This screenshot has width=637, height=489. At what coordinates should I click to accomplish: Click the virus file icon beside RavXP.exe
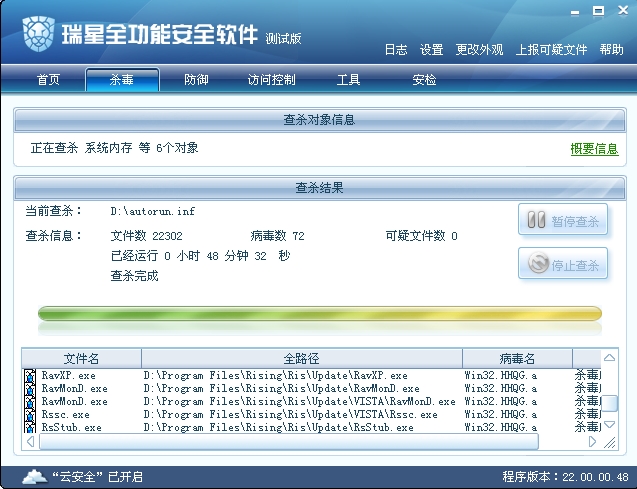[x=30, y=376]
